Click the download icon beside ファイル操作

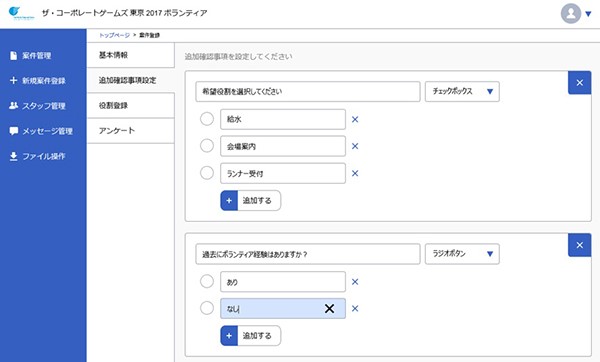click(x=13, y=156)
